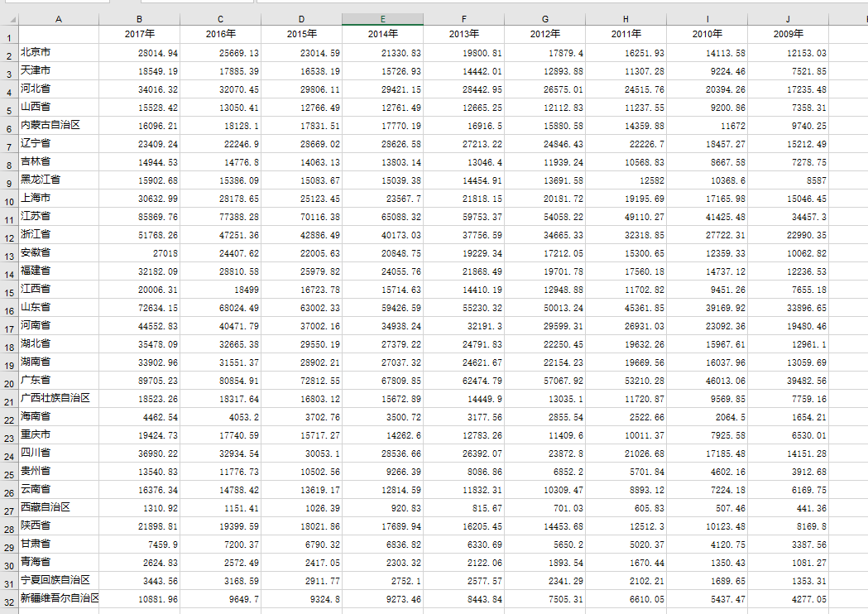Select the 河北省 cell
Screen dimensions: 868x614
[x=59, y=89]
